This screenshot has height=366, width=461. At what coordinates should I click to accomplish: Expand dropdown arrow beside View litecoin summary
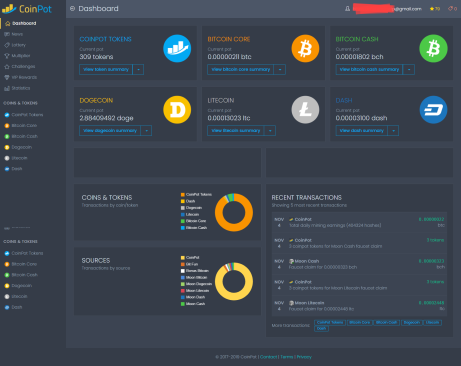point(270,130)
